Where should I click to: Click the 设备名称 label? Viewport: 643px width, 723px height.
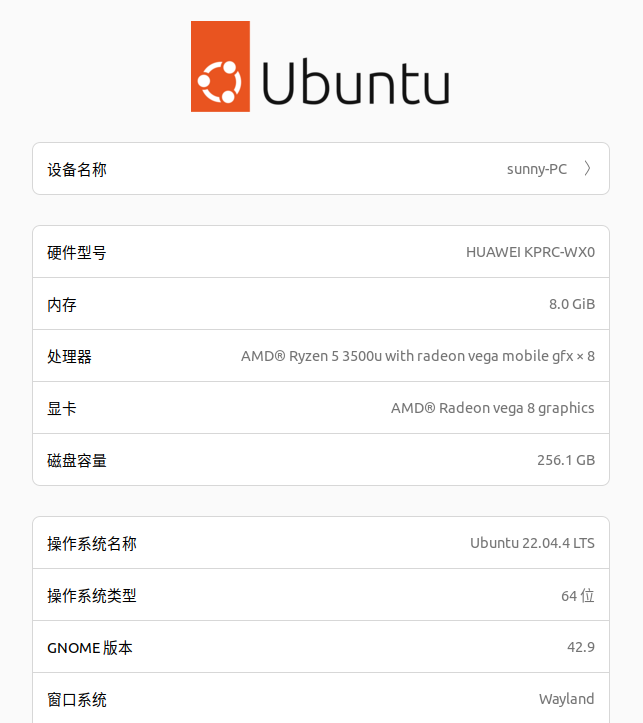coord(77,170)
